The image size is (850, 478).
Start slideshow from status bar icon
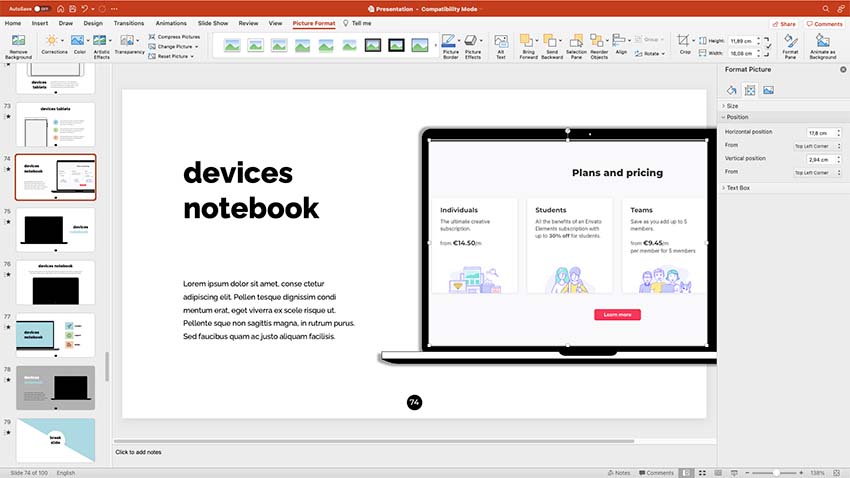734,473
